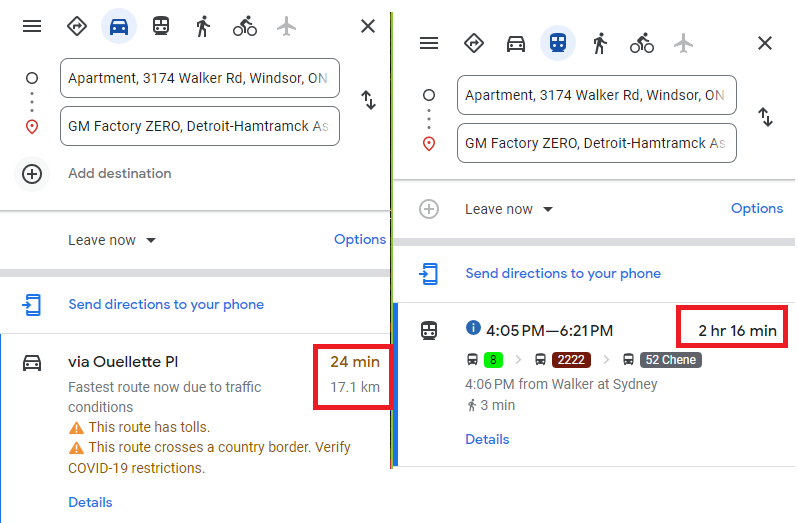Open Leave now dropdown in right transit panel

click(509, 209)
